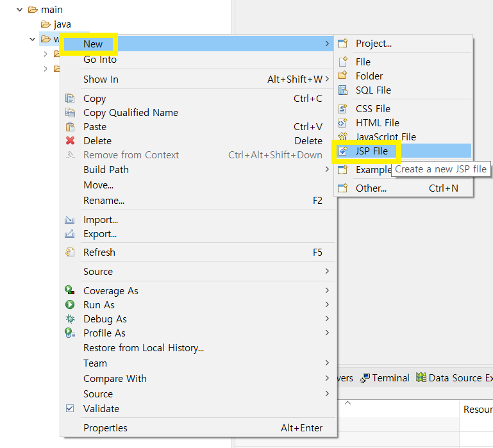
Task: Click the sort arrow above table column
Action: [347, 402]
